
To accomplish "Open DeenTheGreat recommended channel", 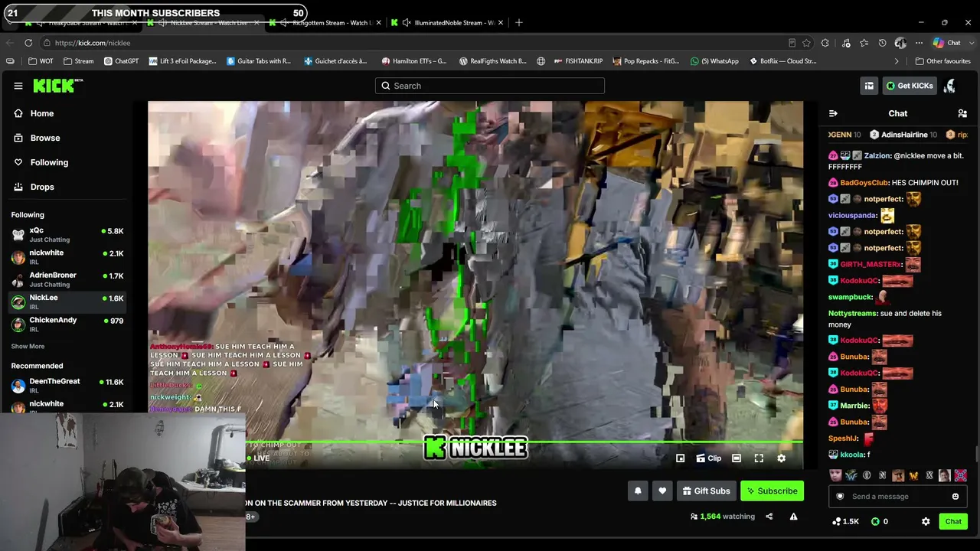I will [x=67, y=385].
